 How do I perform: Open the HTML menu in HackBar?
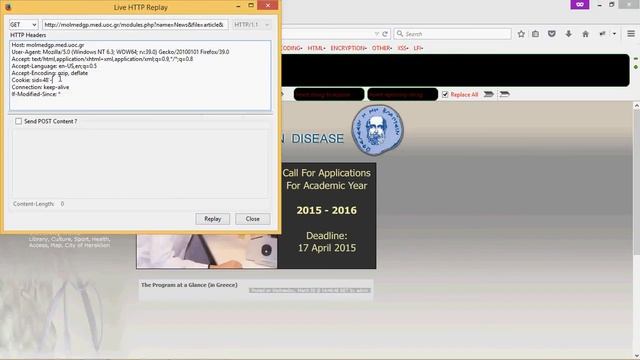316,48
